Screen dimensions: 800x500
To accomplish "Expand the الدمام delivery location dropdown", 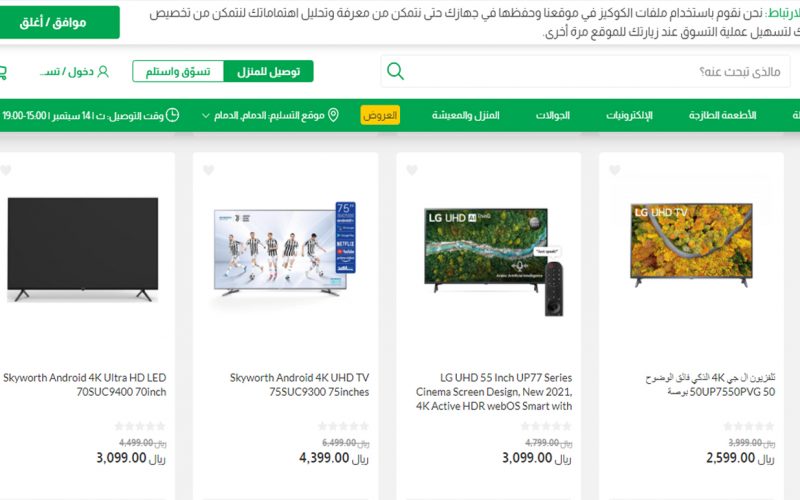I will point(206,115).
